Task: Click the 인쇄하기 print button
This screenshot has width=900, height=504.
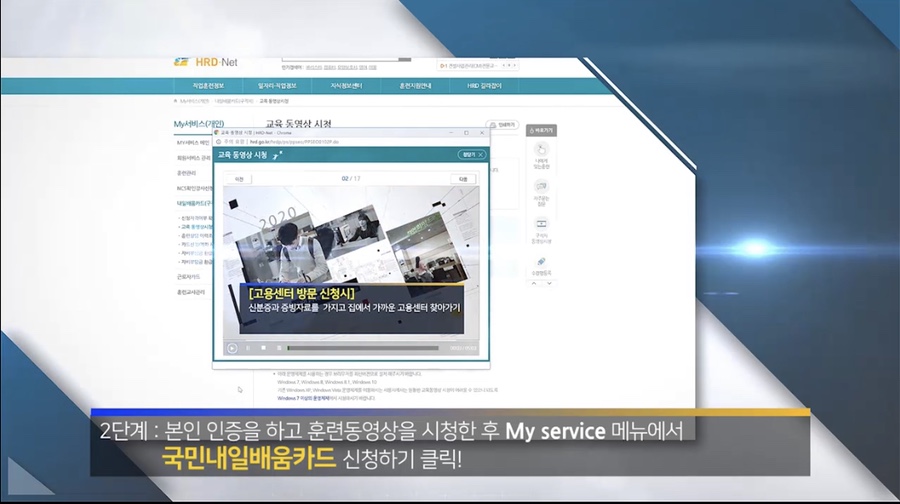Action: [x=502, y=125]
